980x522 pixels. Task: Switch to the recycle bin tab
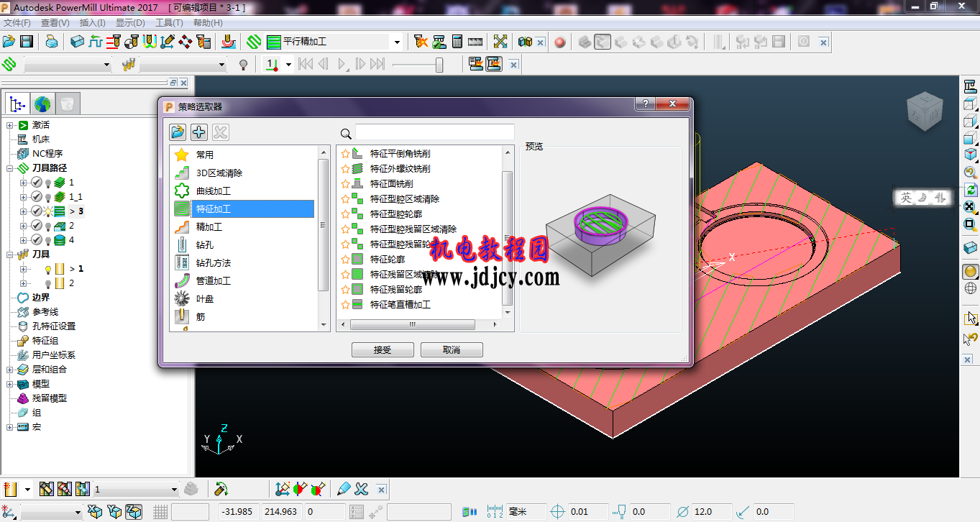(67, 104)
